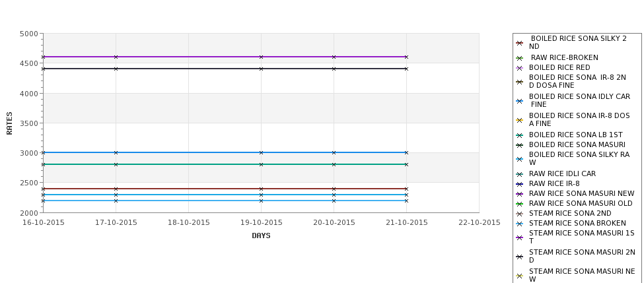This screenshot has width=644, height=283.
Task: Select the BOILED RICE SONA MASURI legend label
Action: pos(577,144)
